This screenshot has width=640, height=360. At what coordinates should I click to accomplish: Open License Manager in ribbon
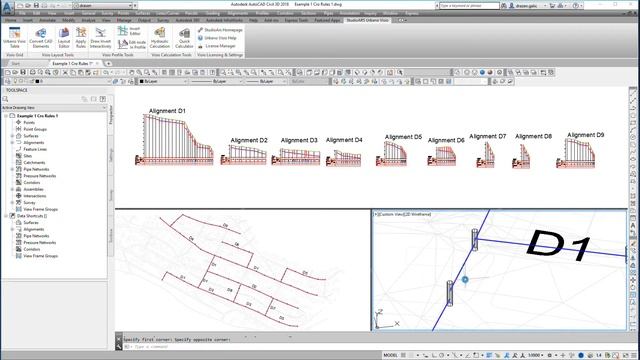(x=217, y=46)
